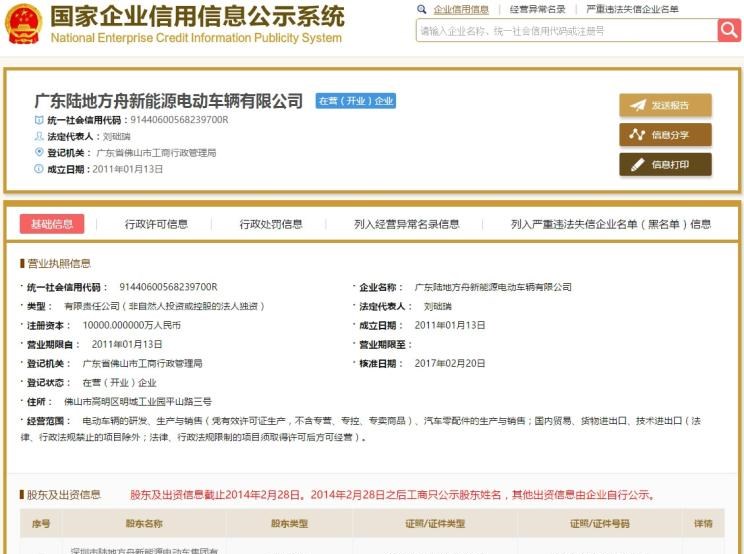The width and height of the screenshot is (744, 554).
Task: Click the share graph icon on 信息分享
Action: [637, 135]
